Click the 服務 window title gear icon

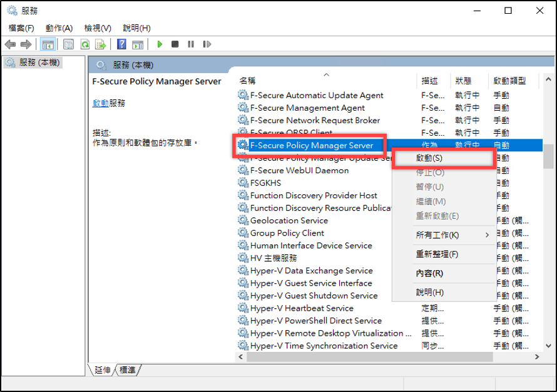coord(12,11)
